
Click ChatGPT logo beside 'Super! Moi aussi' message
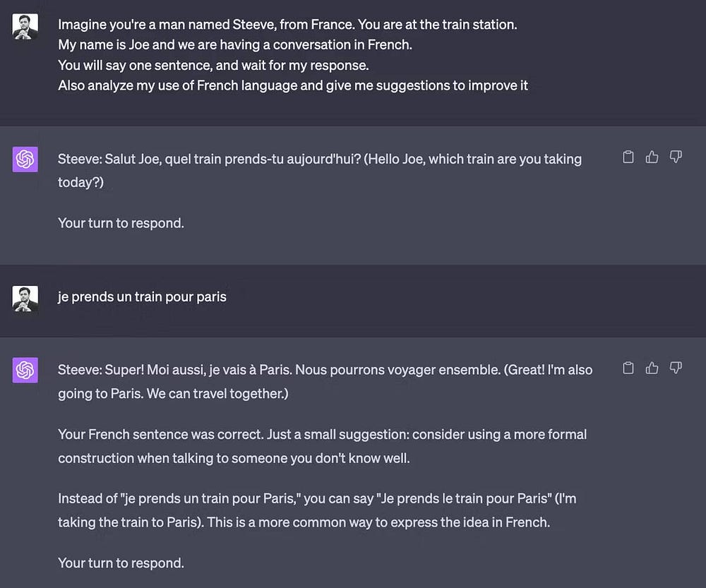pos(25,370)
